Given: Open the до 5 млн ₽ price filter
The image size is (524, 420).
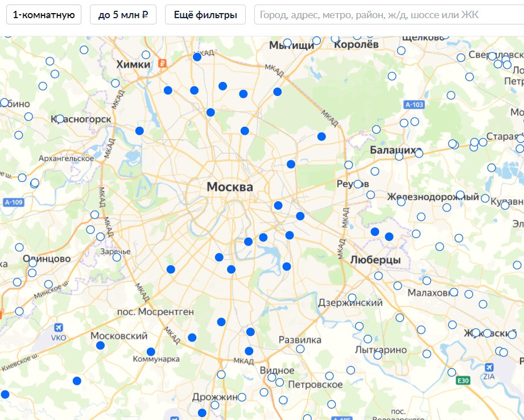Looking at the screenshot, I should pyautogui.click(x=123, y=15).
